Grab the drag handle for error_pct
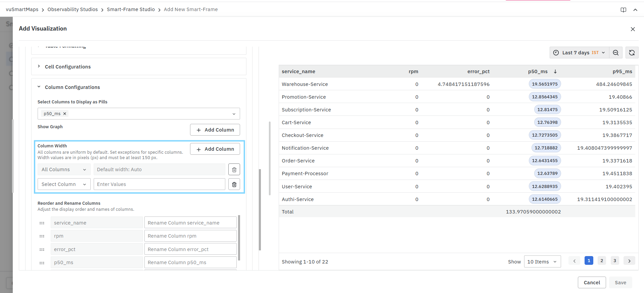Image resolution: width=644 pixels, height=293 pixels. click(x=42, y=249)
